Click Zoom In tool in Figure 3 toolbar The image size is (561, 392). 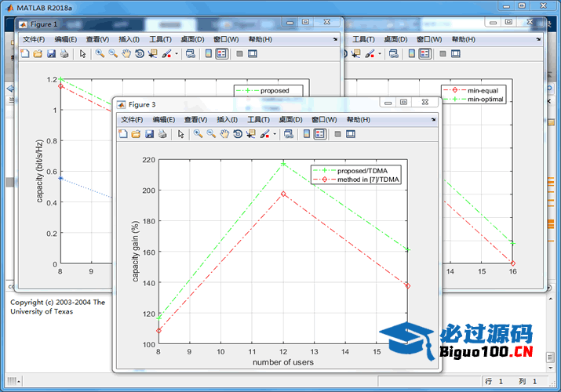(x=198, y=134)
